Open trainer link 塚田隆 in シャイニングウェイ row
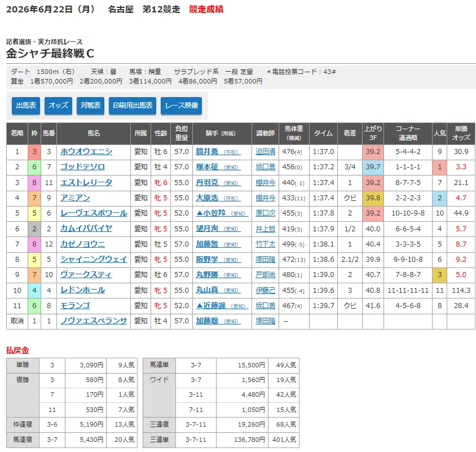 [x=265, y=259]
